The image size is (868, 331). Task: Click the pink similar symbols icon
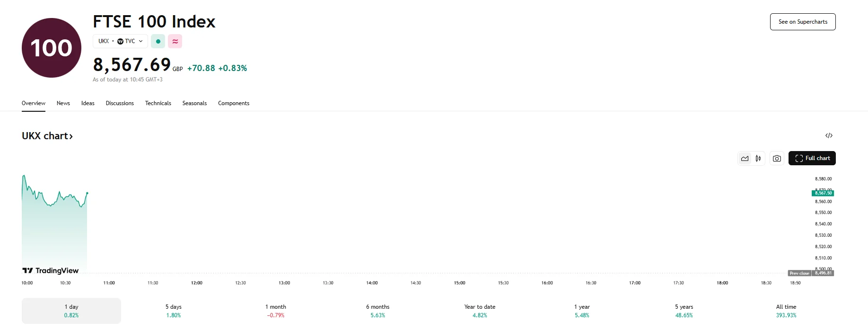[x=175, y=41]
